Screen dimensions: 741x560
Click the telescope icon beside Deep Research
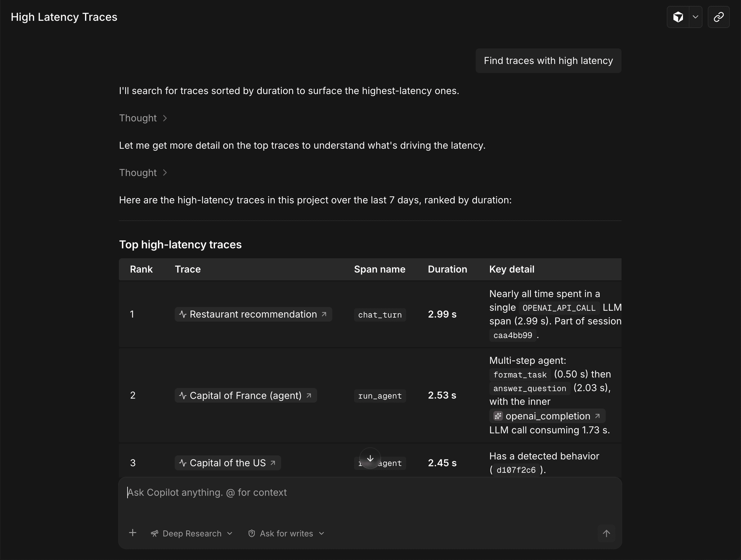click(x=155, y=534)
